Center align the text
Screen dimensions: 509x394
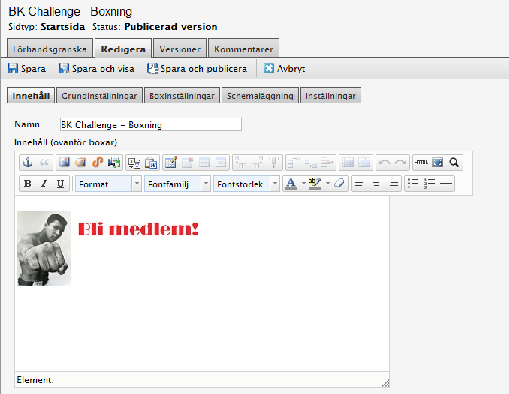click(376, 184)
